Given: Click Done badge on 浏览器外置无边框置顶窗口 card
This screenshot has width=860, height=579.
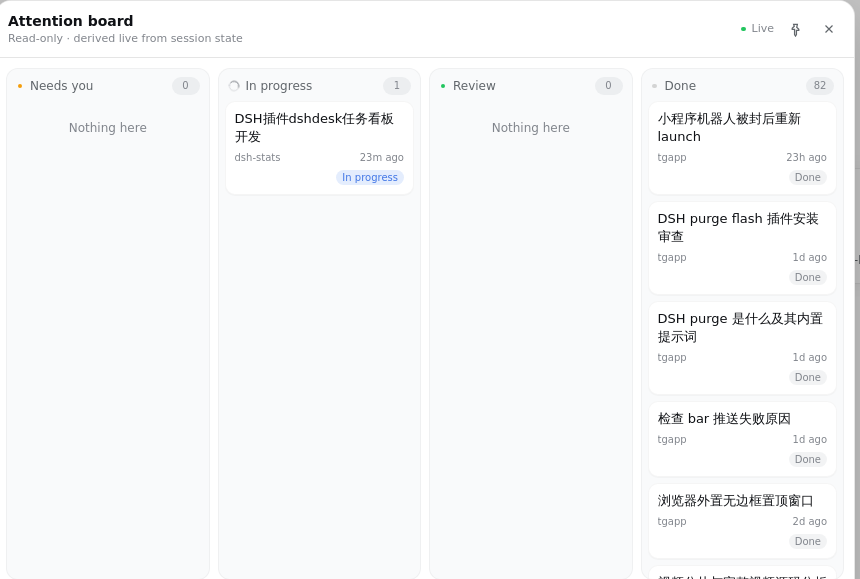Looking at the screenshot, I should 807,541.
